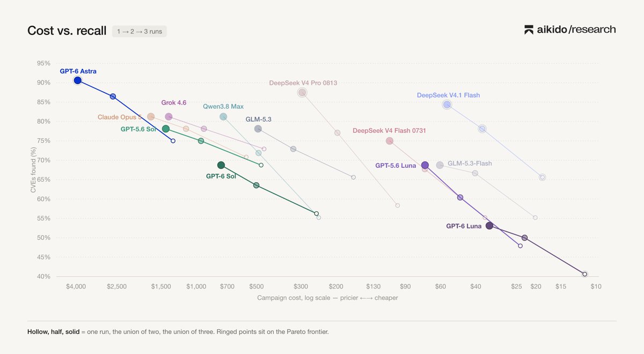Select the hollow GPT-6 Luna endpoint marker
The width and height of the screenshot is (644, 354).
coord(585,274)
